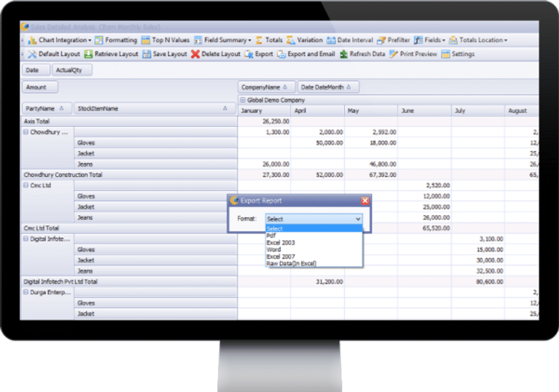Select the January column header
This screenshot has height=392, width=559.
pyautogui.click(x=264, y=111)
